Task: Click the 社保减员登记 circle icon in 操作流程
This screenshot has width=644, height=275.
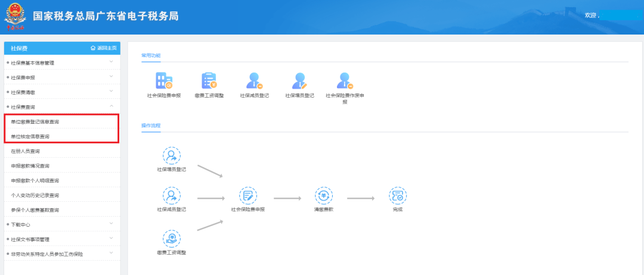Action: coord(171,196)
